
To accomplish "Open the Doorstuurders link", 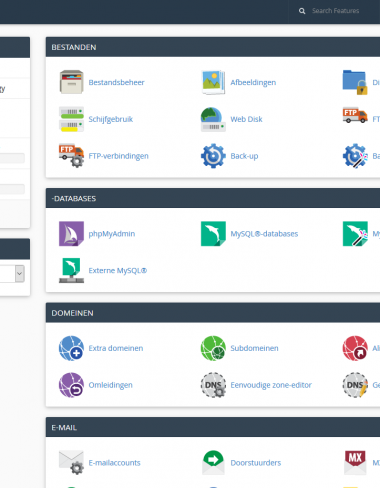I will [x=256, y=463].
